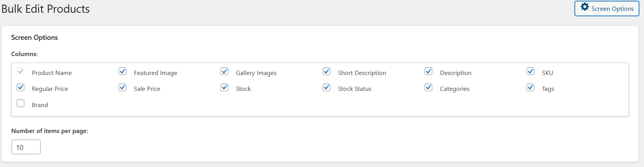Turn off the Regular Price column
The width and height of the screenshot is (644, 167).
coord(20,87)
